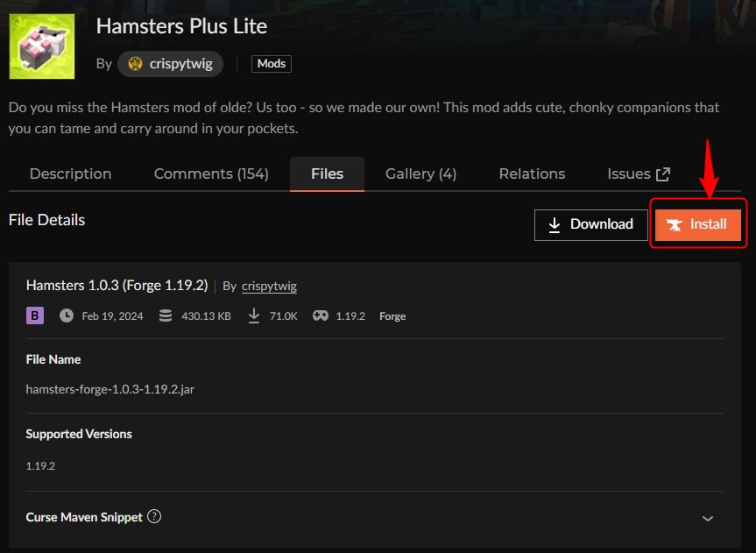Open the Relations tab

click(x=531, y=174)
